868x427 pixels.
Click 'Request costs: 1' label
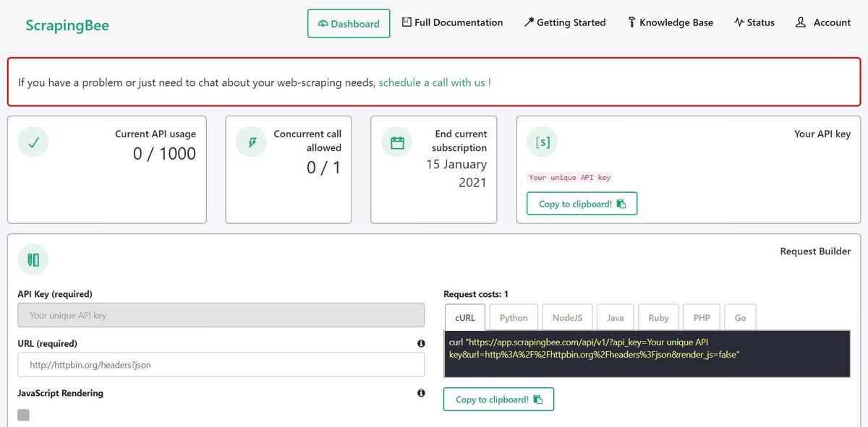tap(476, 294)
